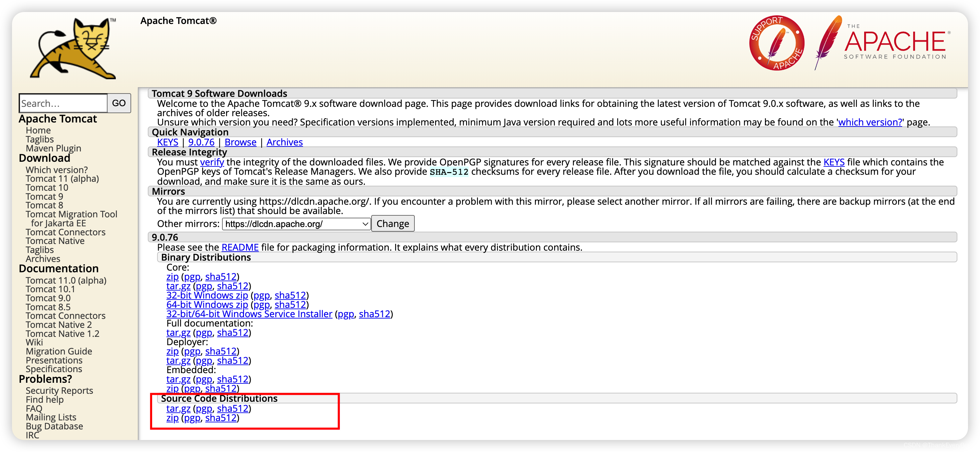The image size is (980, 452).
Task: Open the 'which version?' link
Action: coord(870,122)
